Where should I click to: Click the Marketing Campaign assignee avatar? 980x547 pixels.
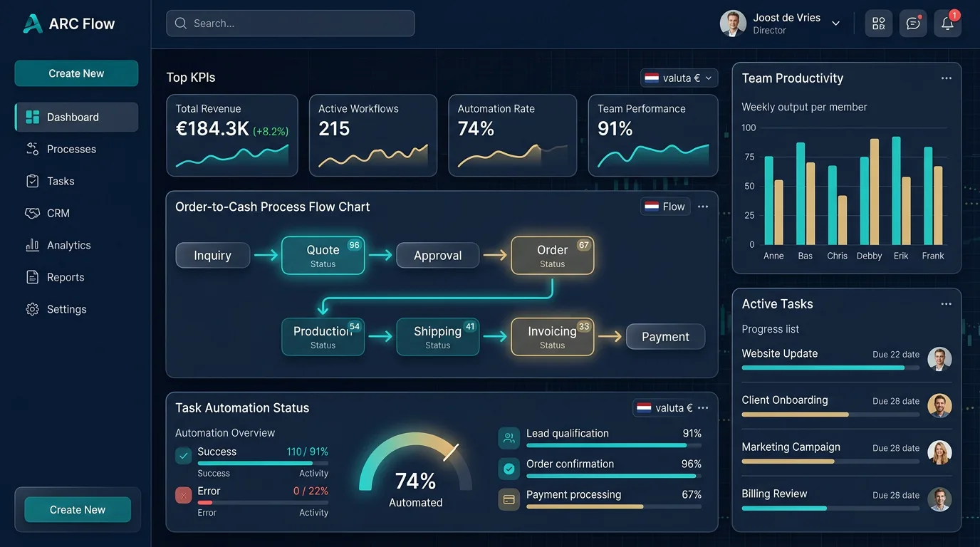[x=939, y=452]
